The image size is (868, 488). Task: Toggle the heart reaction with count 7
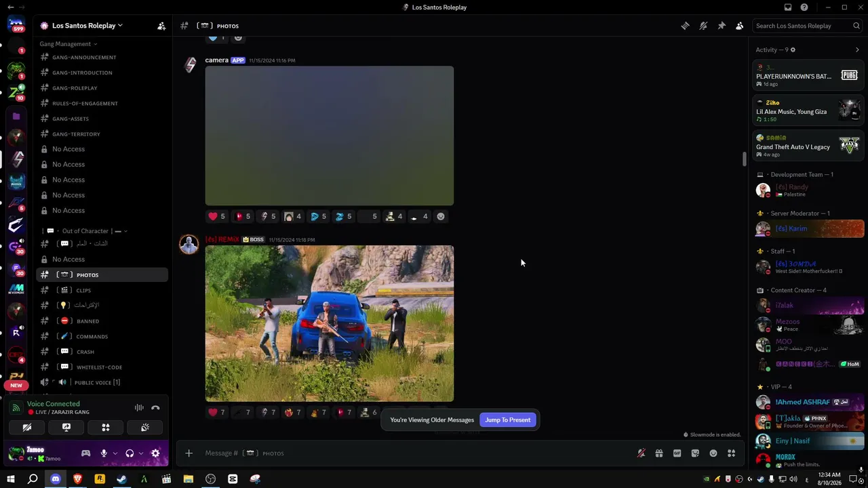point(217,412)
